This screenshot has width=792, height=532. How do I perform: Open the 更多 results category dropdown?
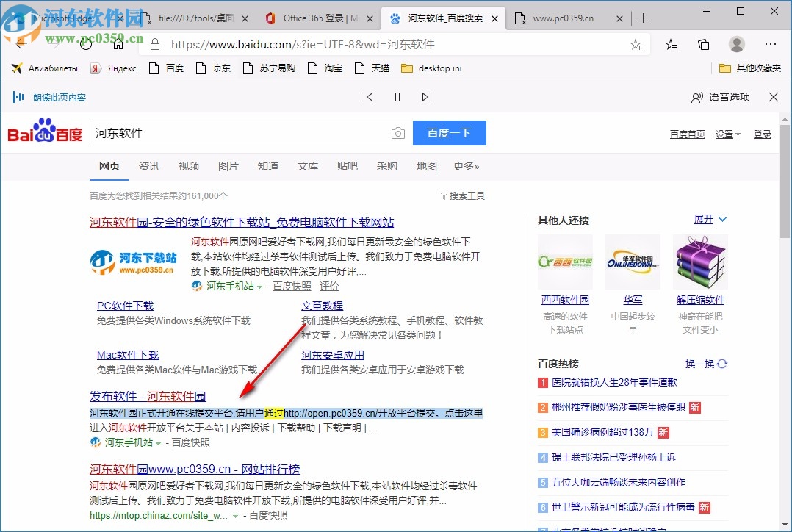(x=465, y=166)
